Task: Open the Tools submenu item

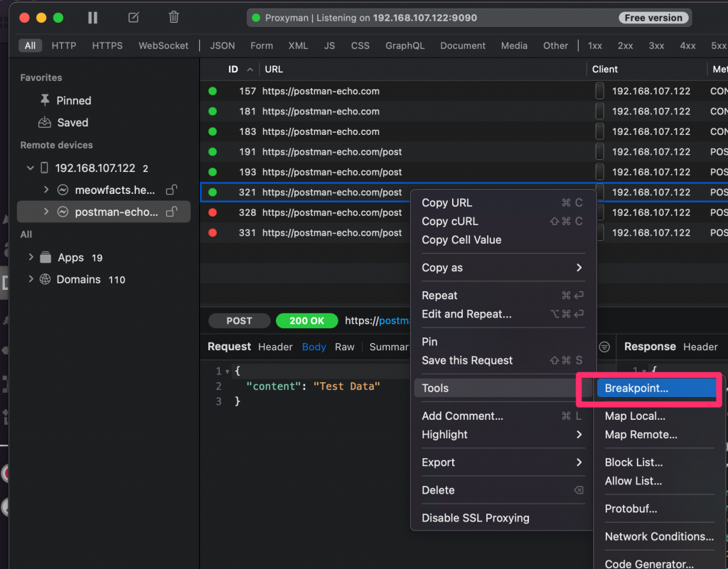Action: [502, 388]
